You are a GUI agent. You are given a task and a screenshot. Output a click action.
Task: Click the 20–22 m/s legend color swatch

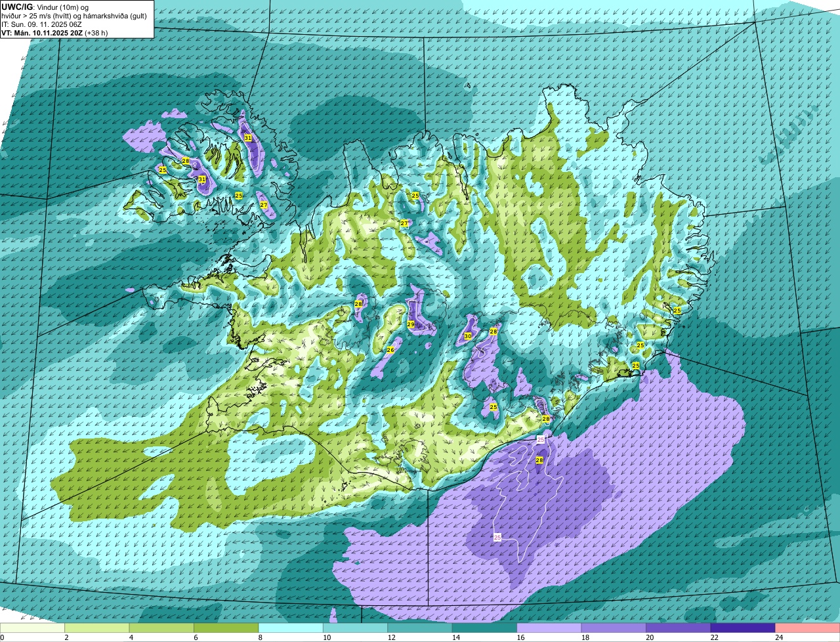[x=679, y=628]
